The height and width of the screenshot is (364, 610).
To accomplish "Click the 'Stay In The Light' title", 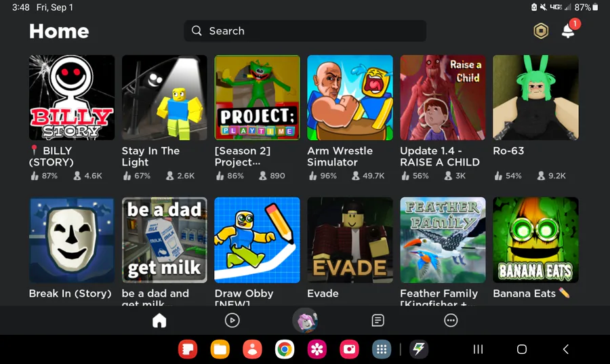I will click(x=150, y=157).
